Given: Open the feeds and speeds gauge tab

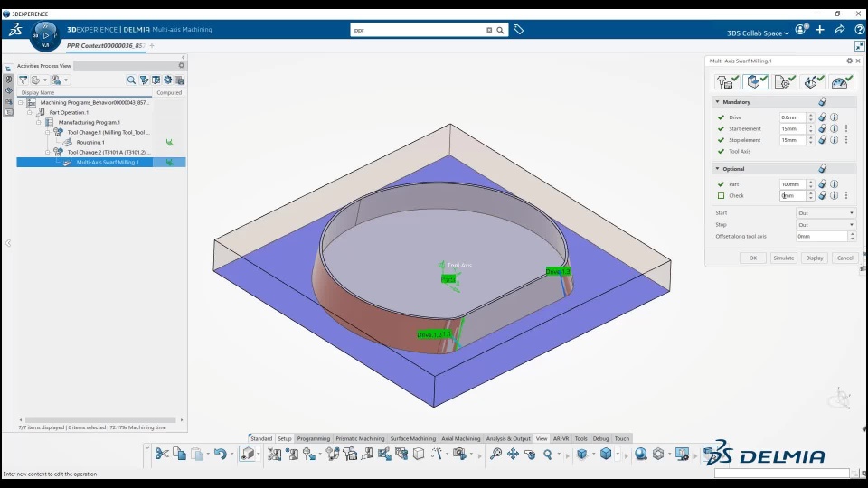Looking at the screenshot, I should [x=842, y=82].
